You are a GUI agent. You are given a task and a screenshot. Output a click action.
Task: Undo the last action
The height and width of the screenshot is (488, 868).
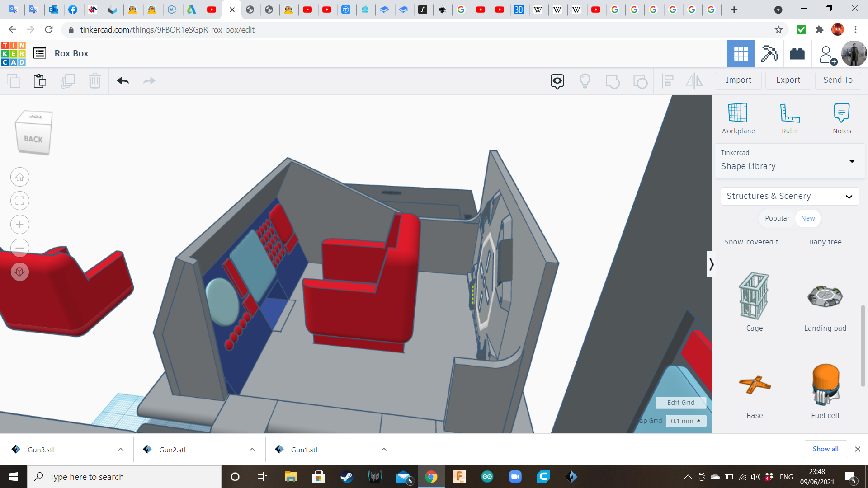point(123,81)
